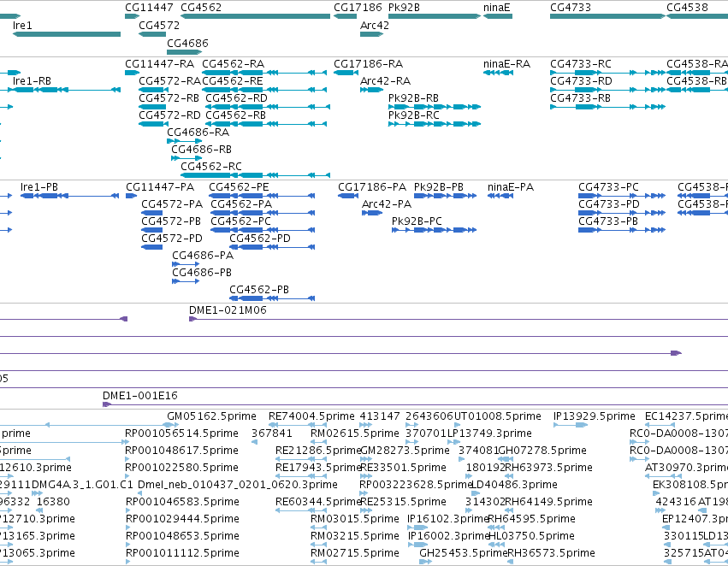Open the Pk92B-RB transcript label
The width and height of the screenshot is (728, 566).
point(413,97)
